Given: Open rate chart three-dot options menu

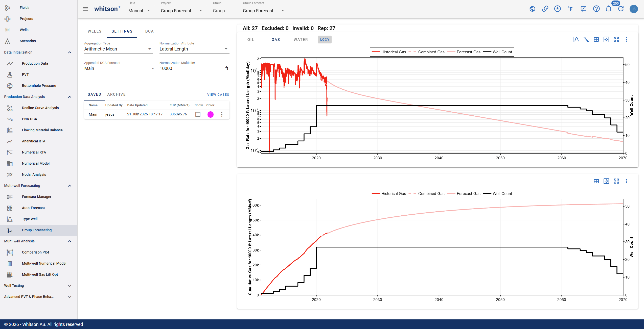Looking at the screenshot, I should point(626,40).
